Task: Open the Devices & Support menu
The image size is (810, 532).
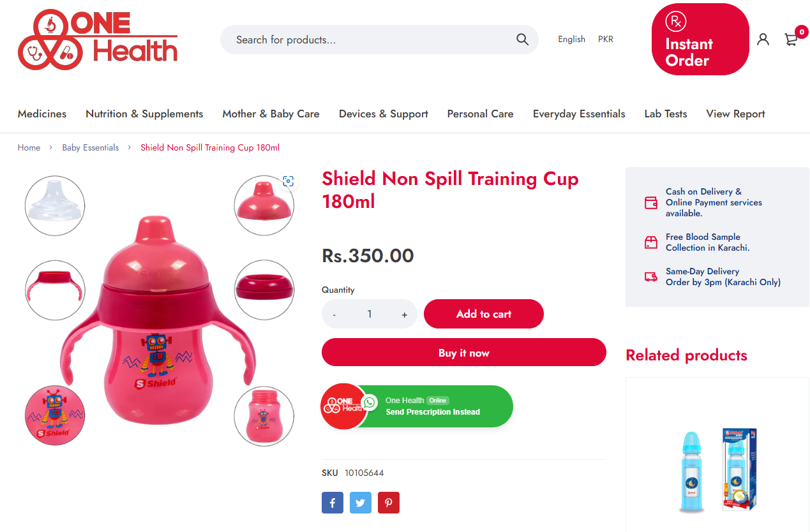Action: (x=384, y=114)
